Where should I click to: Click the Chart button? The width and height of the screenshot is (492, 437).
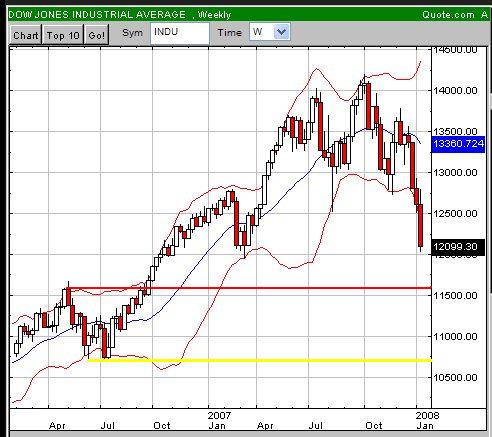25,35
